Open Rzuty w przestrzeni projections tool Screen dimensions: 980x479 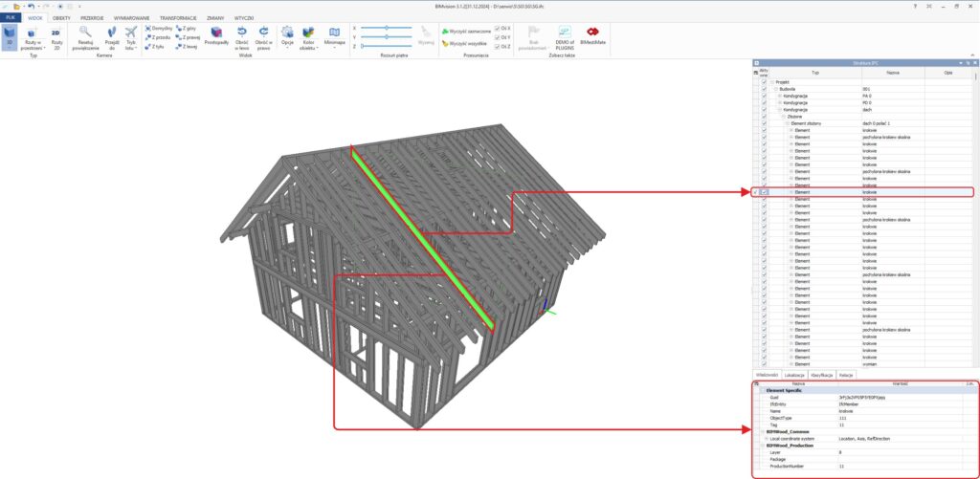[32, 38]
